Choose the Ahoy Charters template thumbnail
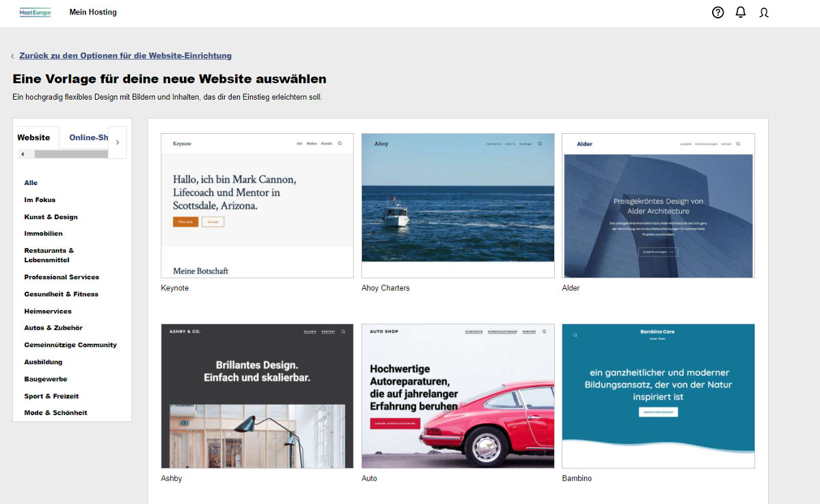This screenshot has width=820, height=504. [x=458, y=206]
